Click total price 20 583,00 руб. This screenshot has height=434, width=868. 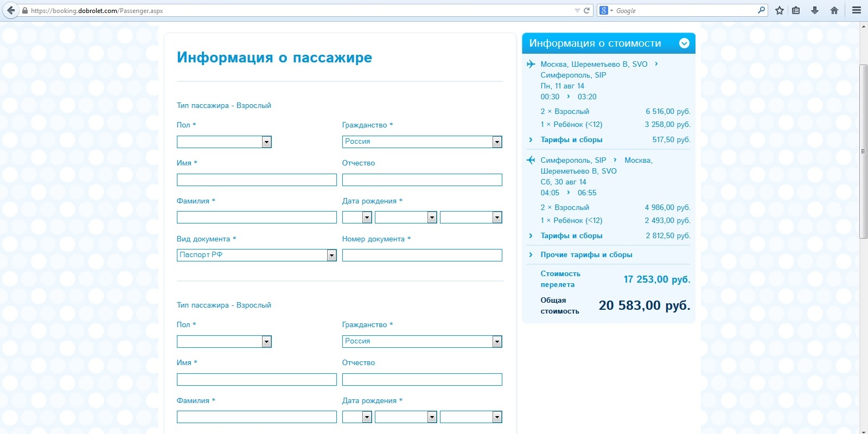tap(644, 305)
